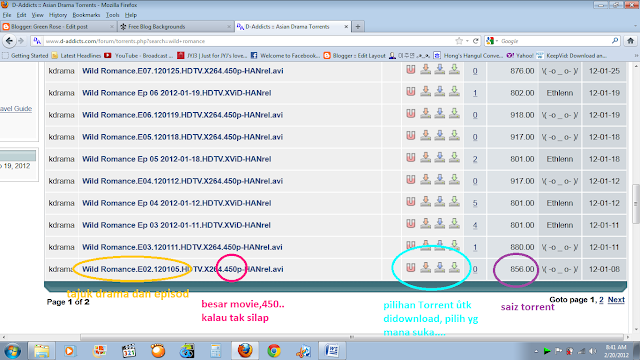Click green download arrow for Wild Romance Ep 04 row
640x360 pixels.
click(454, 202)
